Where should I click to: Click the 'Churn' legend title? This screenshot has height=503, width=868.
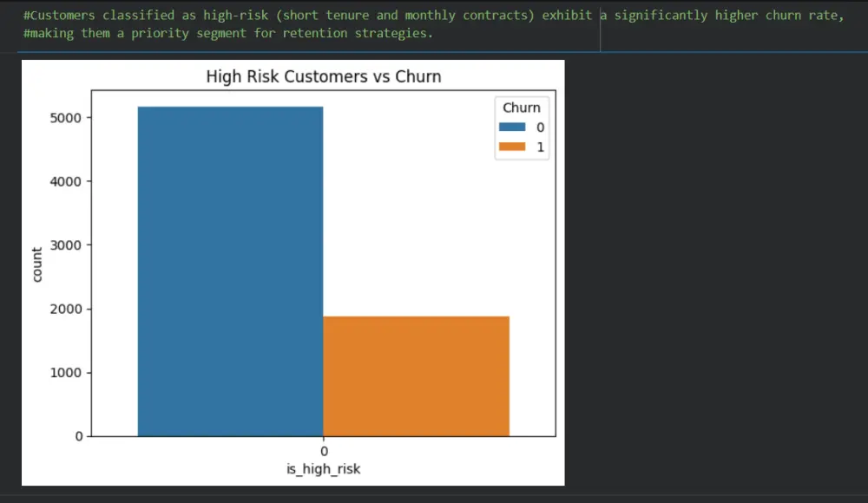click(x=522, y=108)
